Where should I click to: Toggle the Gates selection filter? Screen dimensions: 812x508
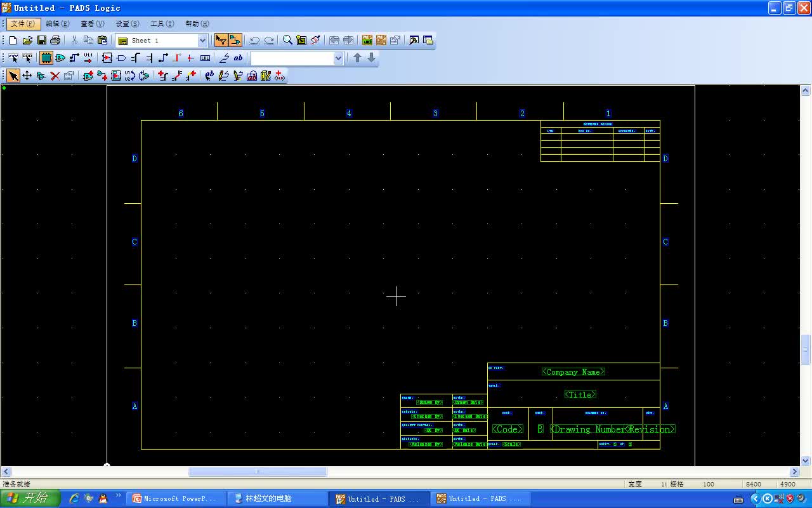pyautogui.click(x=60, y=58)
